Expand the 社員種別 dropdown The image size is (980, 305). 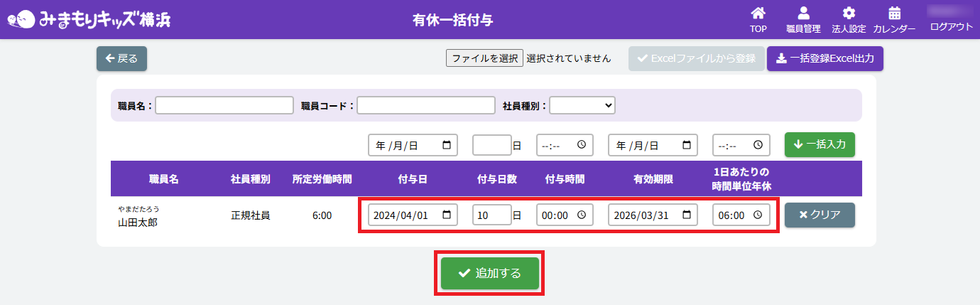(x=582, y=105)
